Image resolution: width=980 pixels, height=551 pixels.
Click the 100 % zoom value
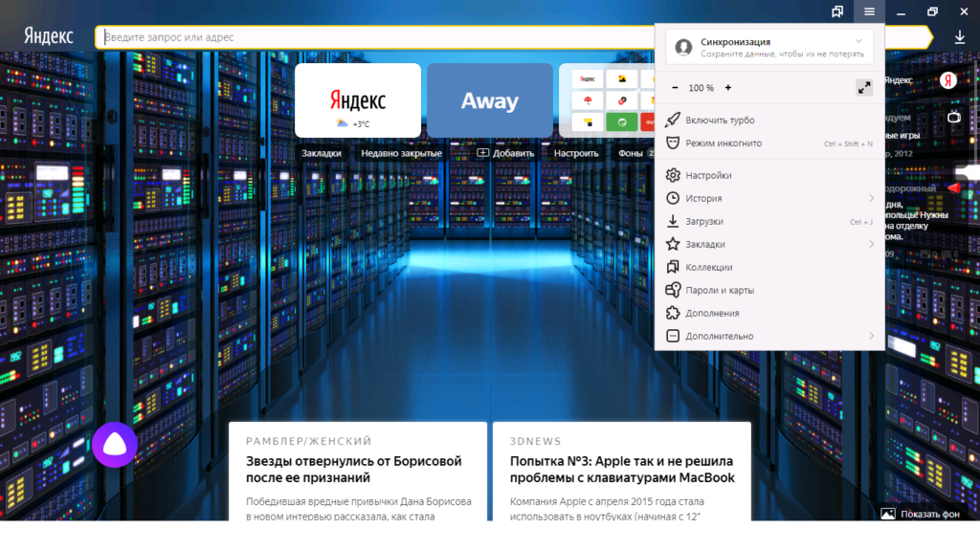702,88
